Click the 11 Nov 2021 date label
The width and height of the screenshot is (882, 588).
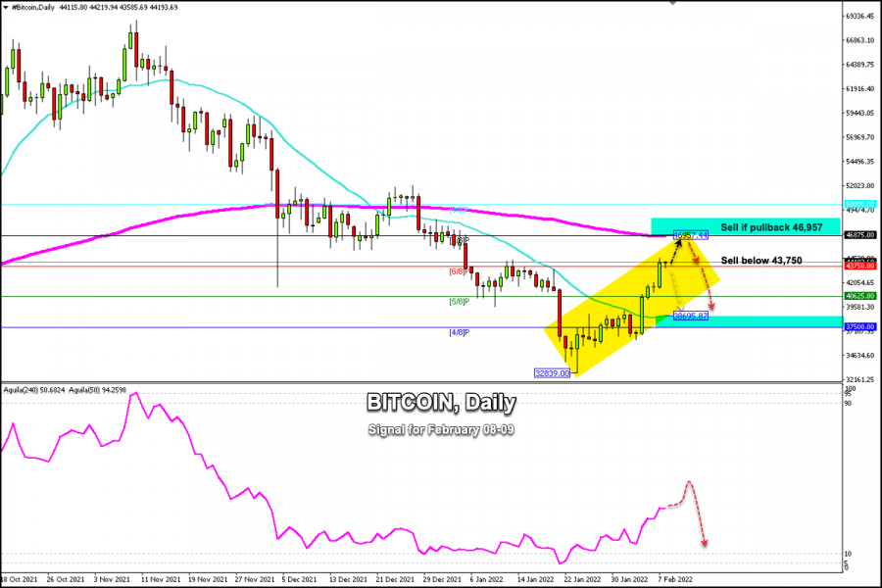[161, 579]
